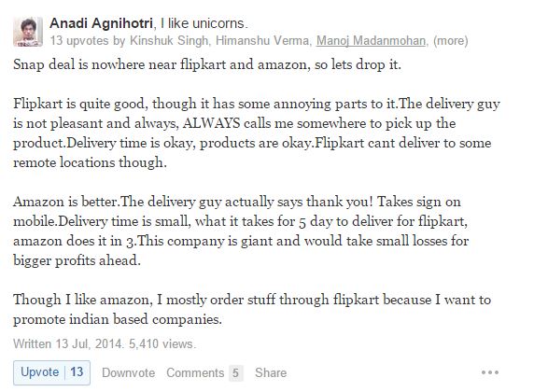Open the Comments section
Viewport: 548px width, 392px height.
tap(195, 372)
